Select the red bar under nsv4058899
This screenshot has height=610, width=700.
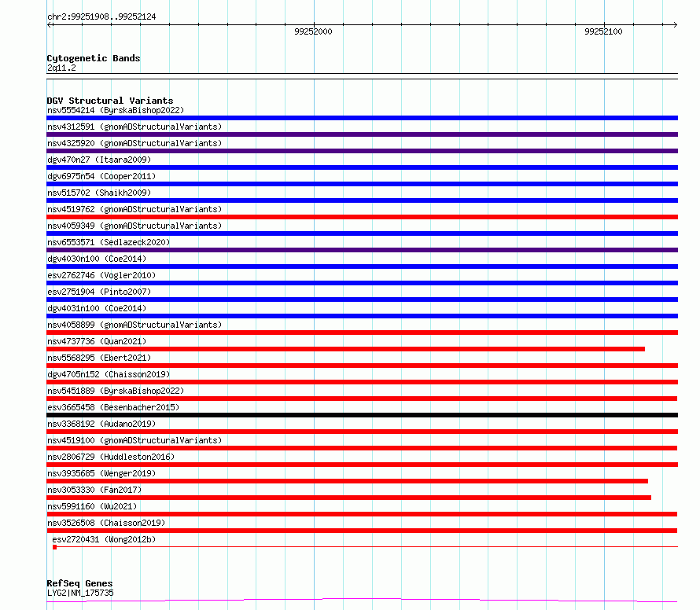point(362,333)
